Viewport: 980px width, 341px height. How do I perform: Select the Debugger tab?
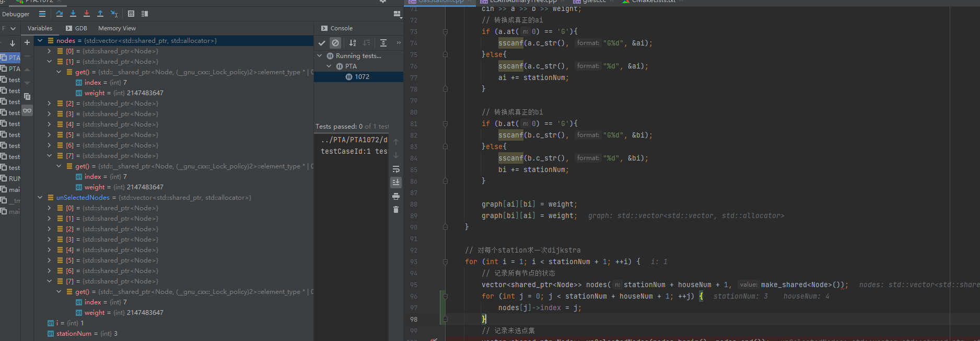tap(16, 14)
